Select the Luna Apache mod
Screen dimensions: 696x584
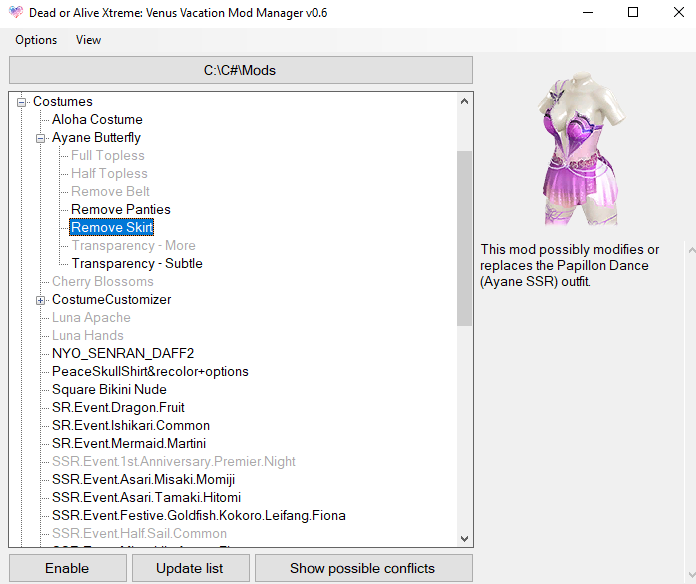pyautogui.click(x=91, y=317)
